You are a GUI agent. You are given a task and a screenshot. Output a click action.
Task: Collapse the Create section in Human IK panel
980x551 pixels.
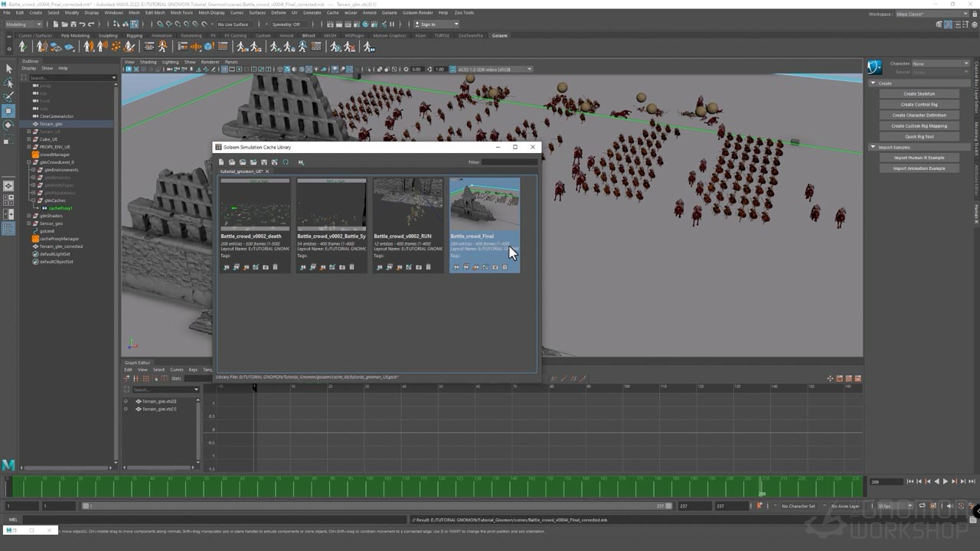(x=873, y=83)
